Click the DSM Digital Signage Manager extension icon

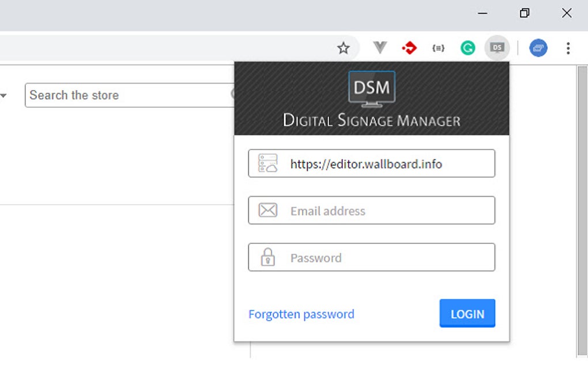(x=497, y=48)
